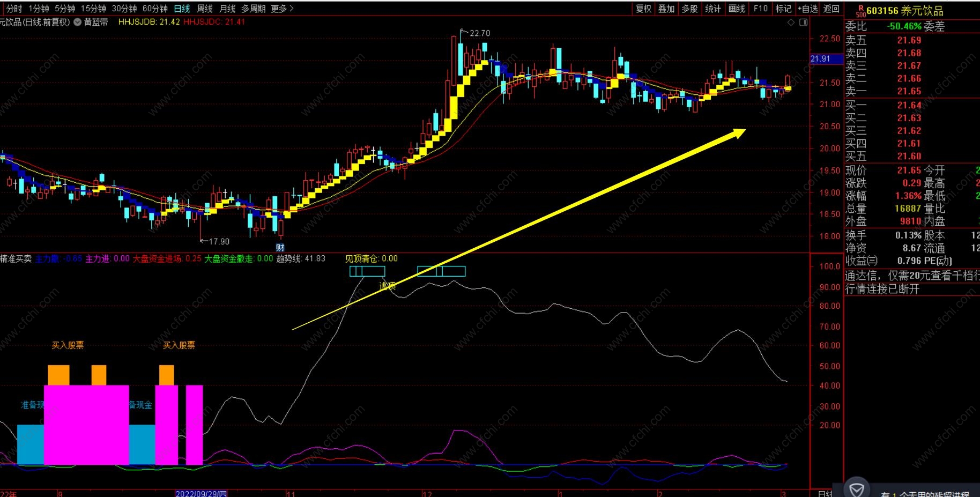Click the 叠加 overlay button

tap(666, 9)
